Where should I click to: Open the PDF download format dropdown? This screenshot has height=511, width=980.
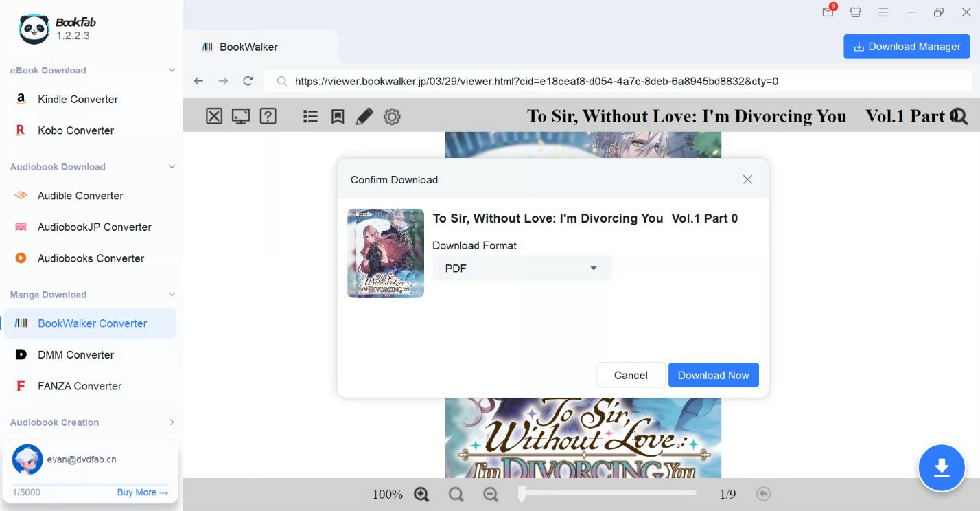(x=522, y=268)
